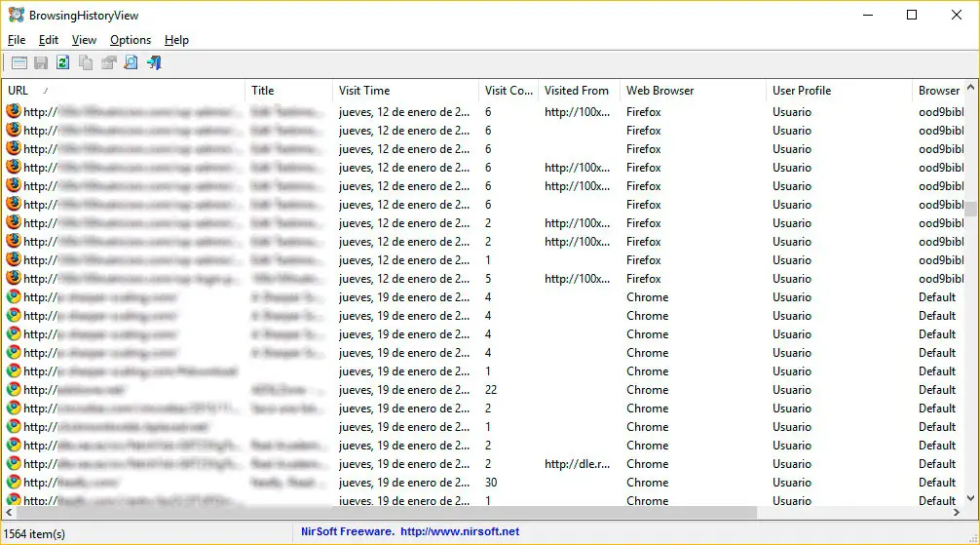Click the Save Selected Items floppy icon
The width and height of the screenshot is (980, 545).
coord(41,62)
